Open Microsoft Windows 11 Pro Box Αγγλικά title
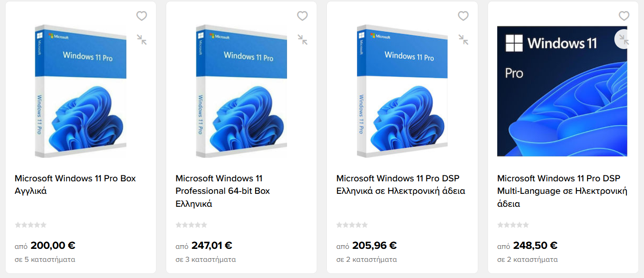Image resolution: width=644 pixels, height=278 pixels. tap(75, 185)
